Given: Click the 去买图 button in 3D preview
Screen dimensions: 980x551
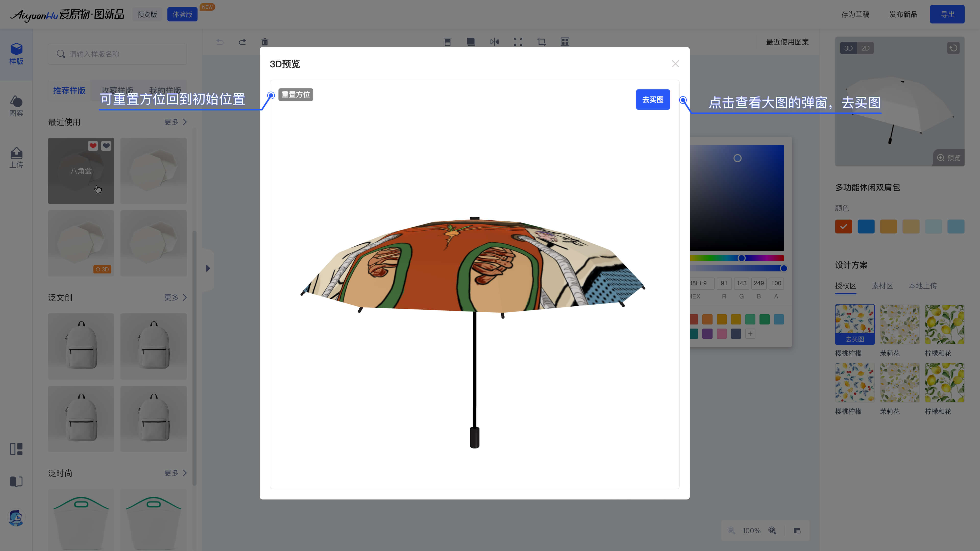Looking at the screenshot, I should point(653,100).
